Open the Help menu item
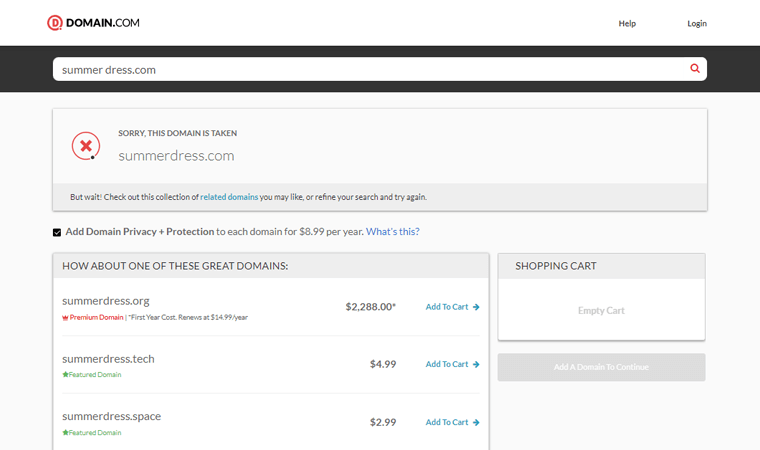Image resolution: width=760 pixels, height=450 pixels. (627, 23)
